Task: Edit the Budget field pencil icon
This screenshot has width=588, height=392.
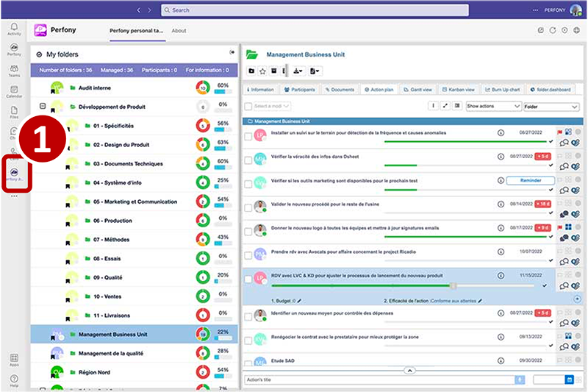Action: pos(299,301)
